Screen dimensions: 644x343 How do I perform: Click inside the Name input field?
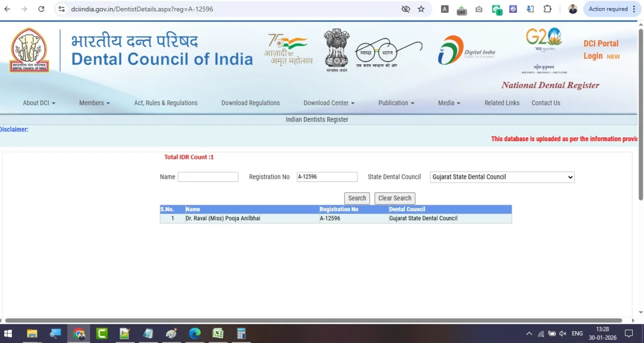[208, 177]
